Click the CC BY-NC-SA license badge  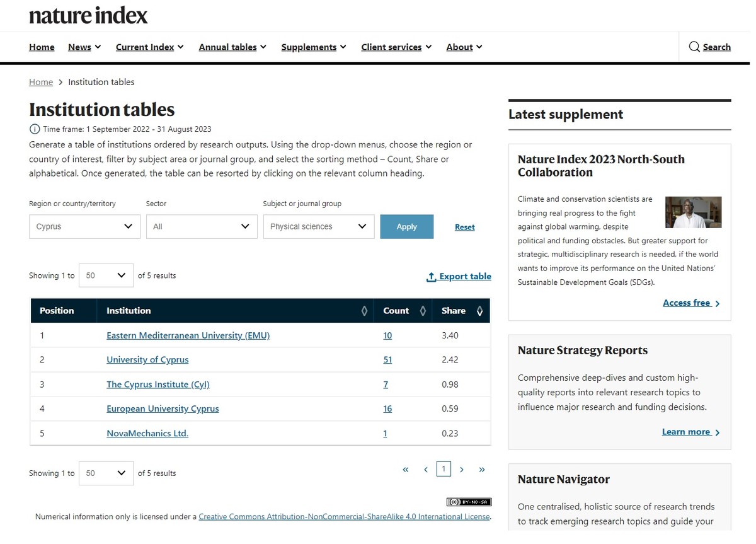pyautogui.click(x=469, y=502)
